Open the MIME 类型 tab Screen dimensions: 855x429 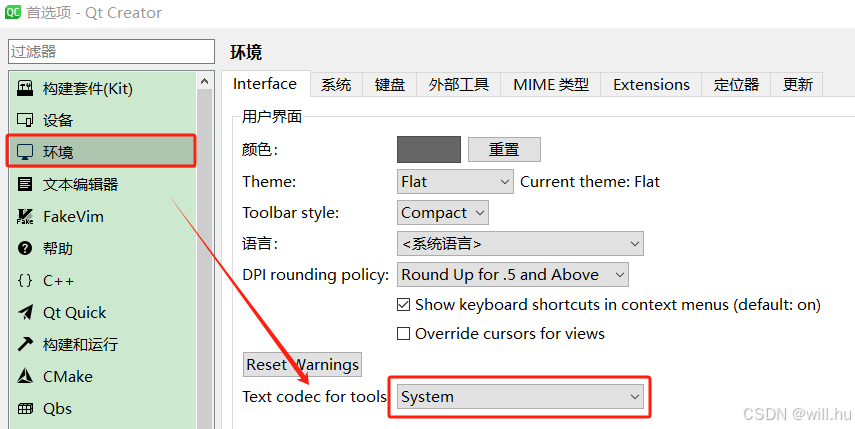pos(551,85)
